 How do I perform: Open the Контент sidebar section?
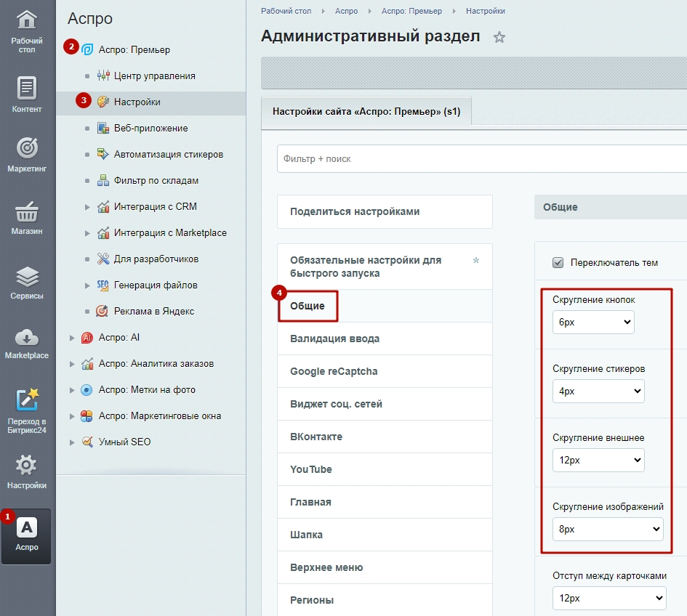click(x=27, y=94)
